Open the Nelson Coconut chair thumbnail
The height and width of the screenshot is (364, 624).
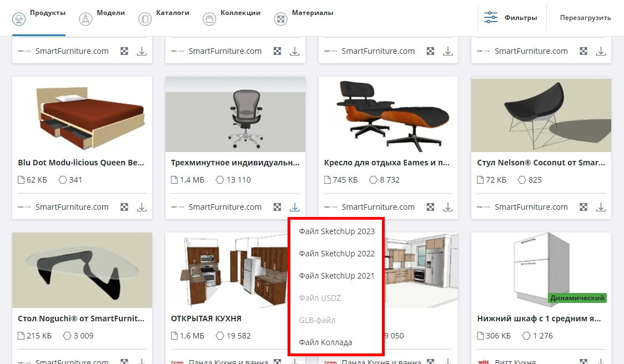tap(541, 114)
